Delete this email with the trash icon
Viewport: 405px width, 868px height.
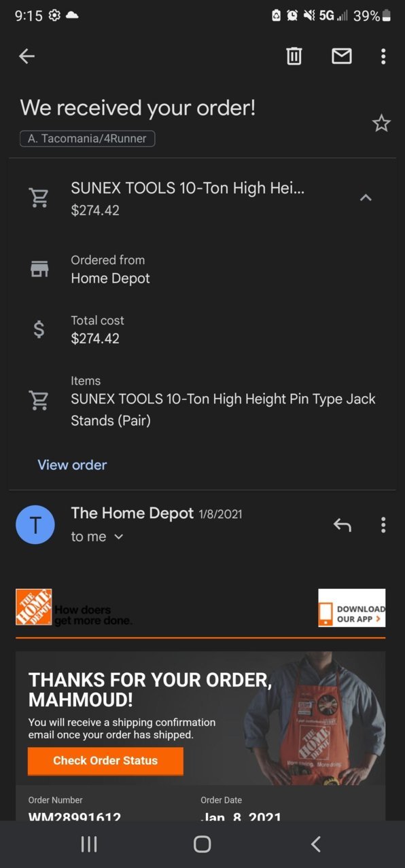pos(294,56)
